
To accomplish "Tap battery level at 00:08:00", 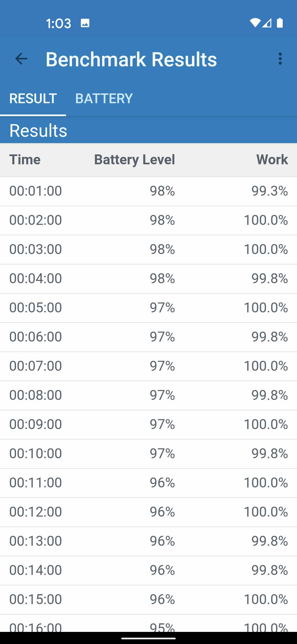I will coord(162,395).
